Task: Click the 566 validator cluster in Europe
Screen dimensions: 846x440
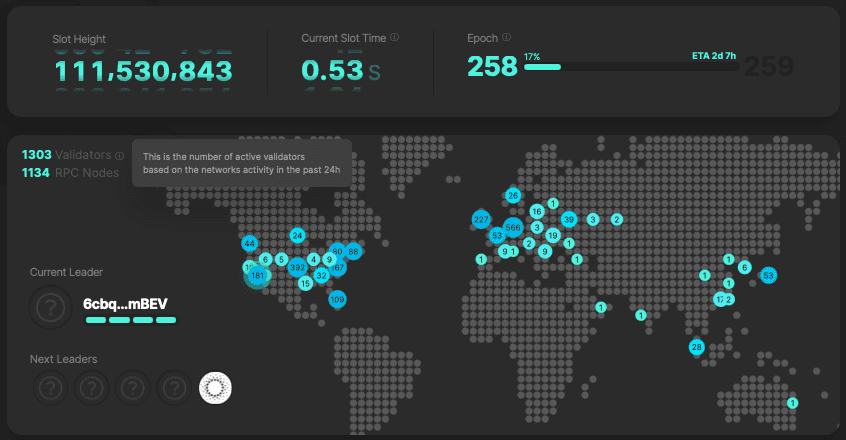Action: pyautogui.click(x=513, y=227)
